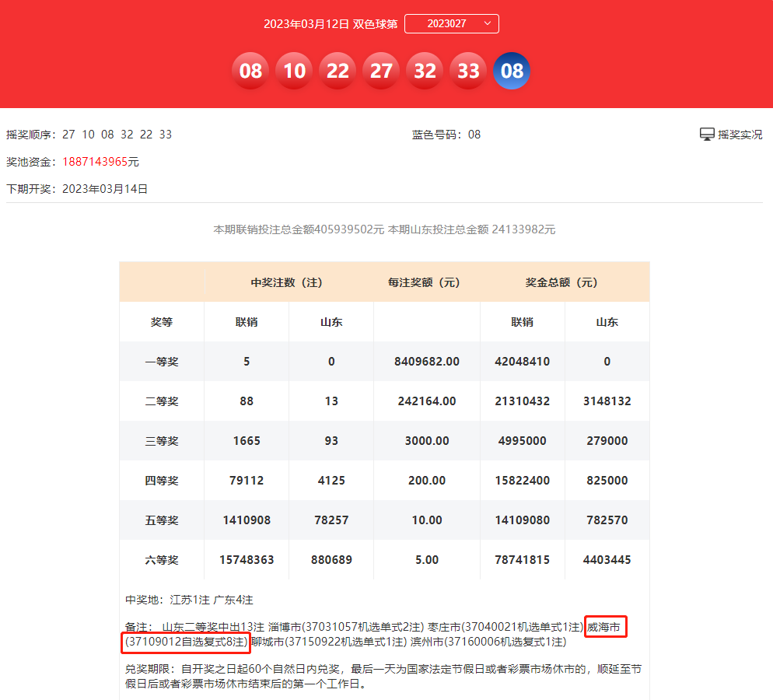Select red ball 27
This screenshot has height=700, width=773.
[x=381, y=70]
